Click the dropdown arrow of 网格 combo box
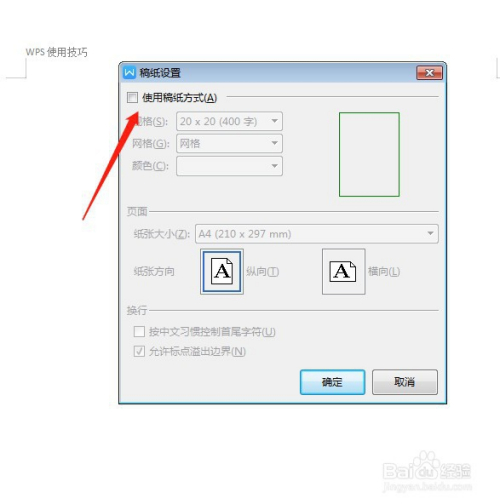The width and height of the screenshot is (500, 504). [x=274, y=143]
